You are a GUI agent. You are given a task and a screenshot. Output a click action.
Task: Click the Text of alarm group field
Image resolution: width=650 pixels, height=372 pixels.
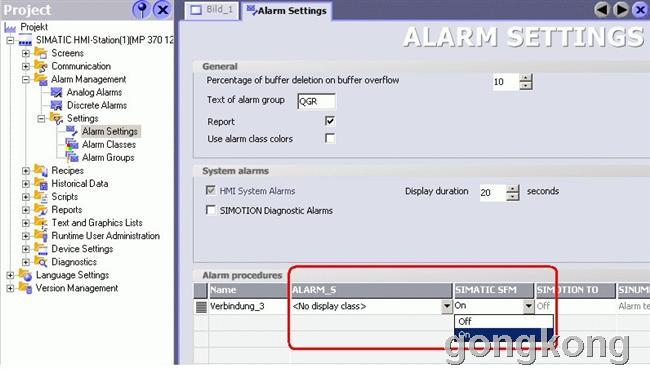tap(316, 101)
